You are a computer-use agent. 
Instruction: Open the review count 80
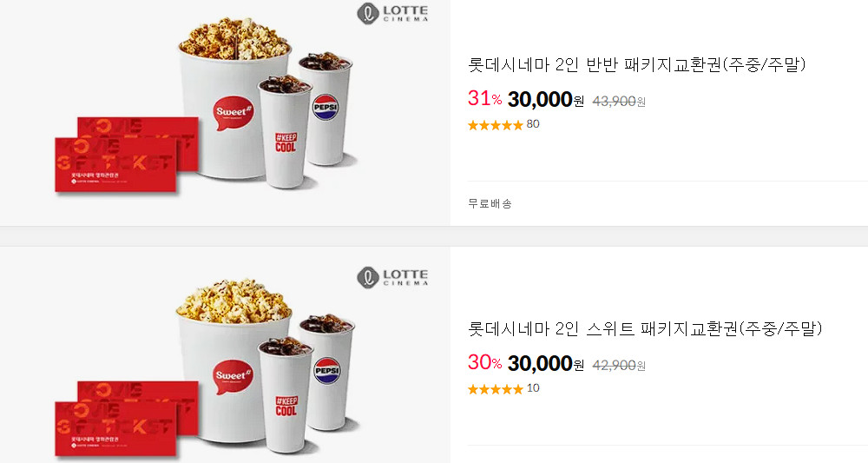(533, 124)
